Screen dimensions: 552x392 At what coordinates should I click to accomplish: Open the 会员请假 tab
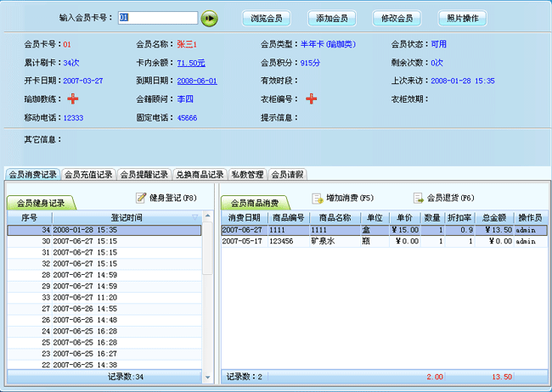tap(288, 175)
